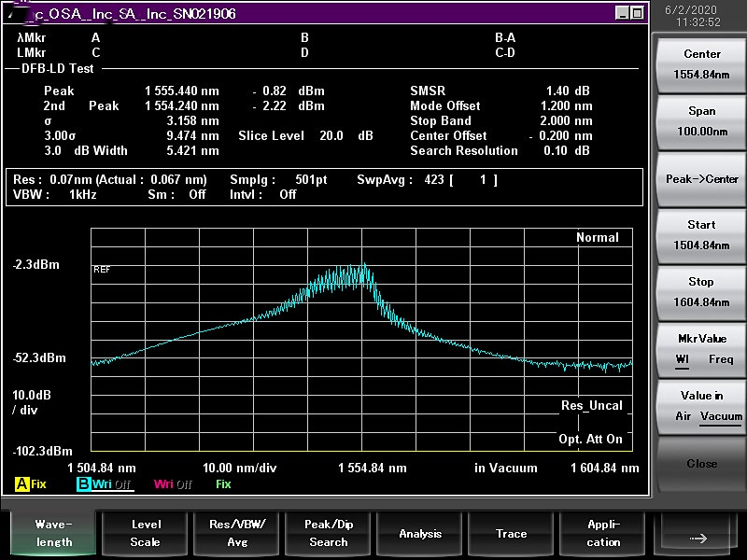747x560 pixels.
Task: Click the Search Resolution 0.10 dB value
Action: (567, 151)
